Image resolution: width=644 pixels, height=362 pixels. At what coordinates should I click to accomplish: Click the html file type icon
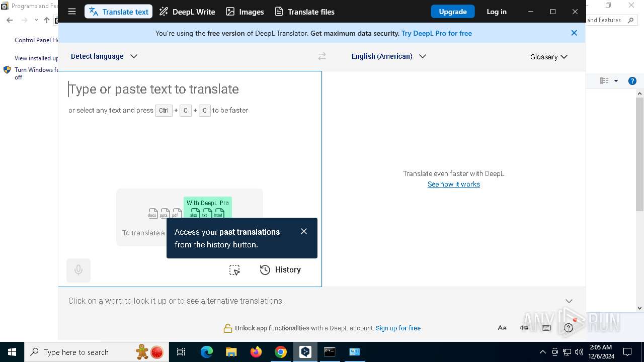219,213
